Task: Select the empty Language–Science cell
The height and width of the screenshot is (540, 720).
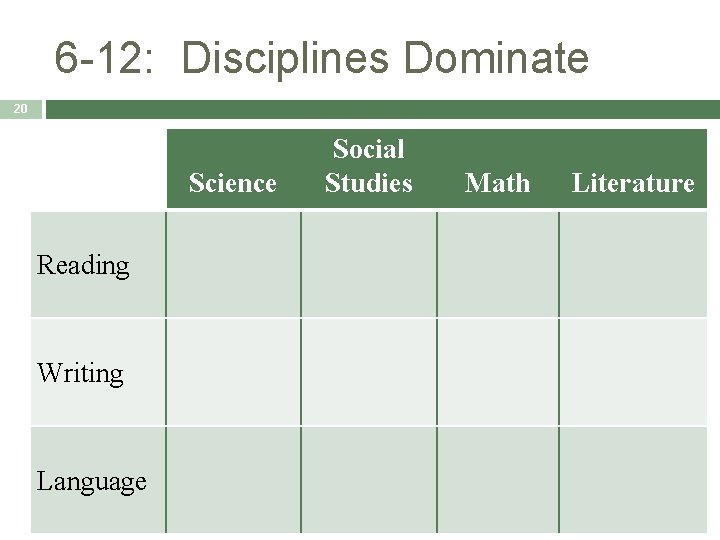Action: click(x=233, y=481)
